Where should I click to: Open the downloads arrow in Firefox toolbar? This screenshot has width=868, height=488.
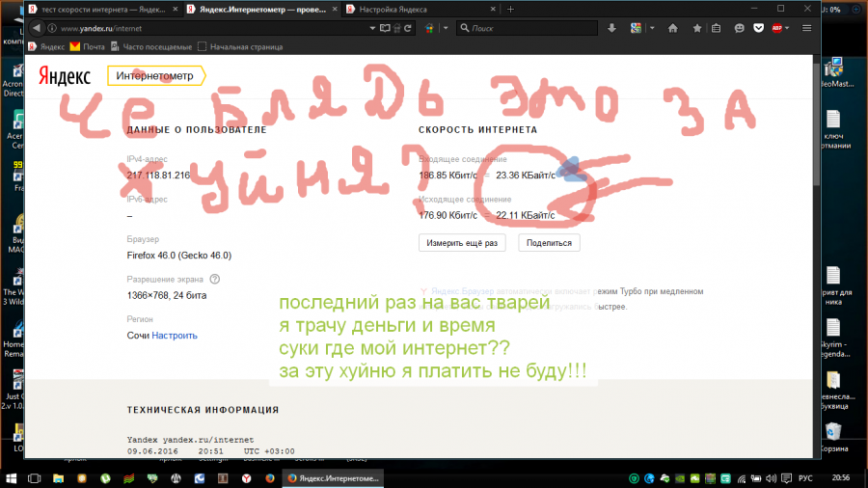[x=611, y=28]
